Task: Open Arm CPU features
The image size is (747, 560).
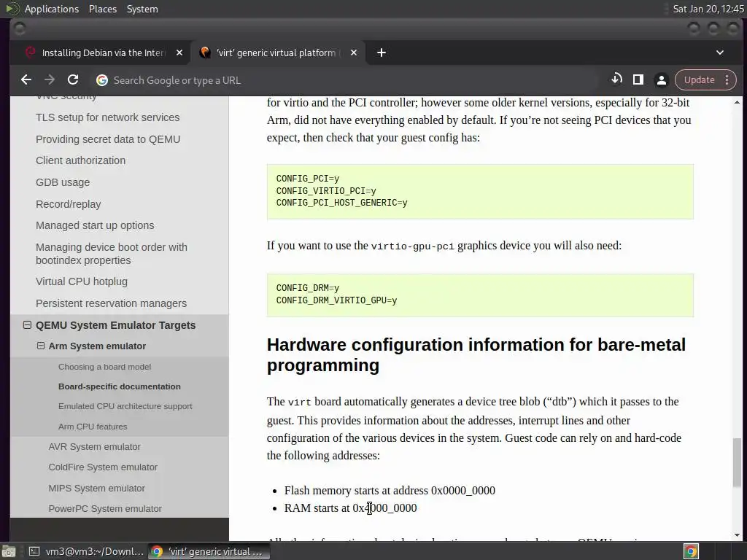Action: coord(93,427)
